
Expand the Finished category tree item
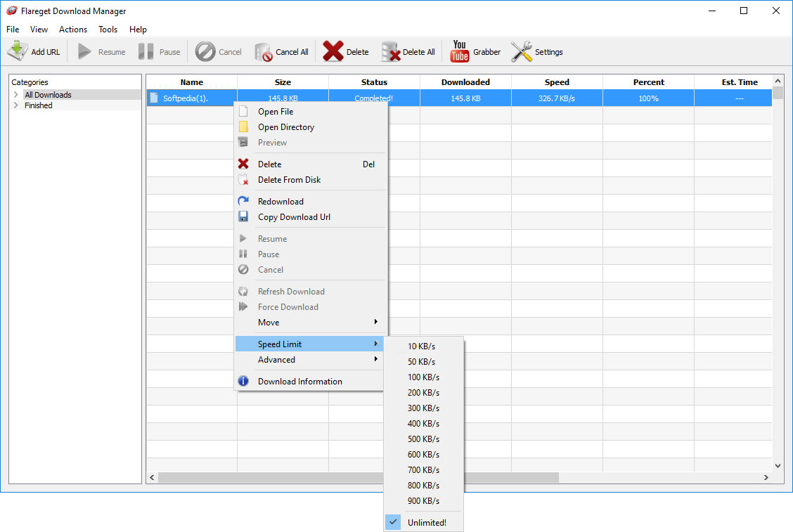tap(15, 105)
